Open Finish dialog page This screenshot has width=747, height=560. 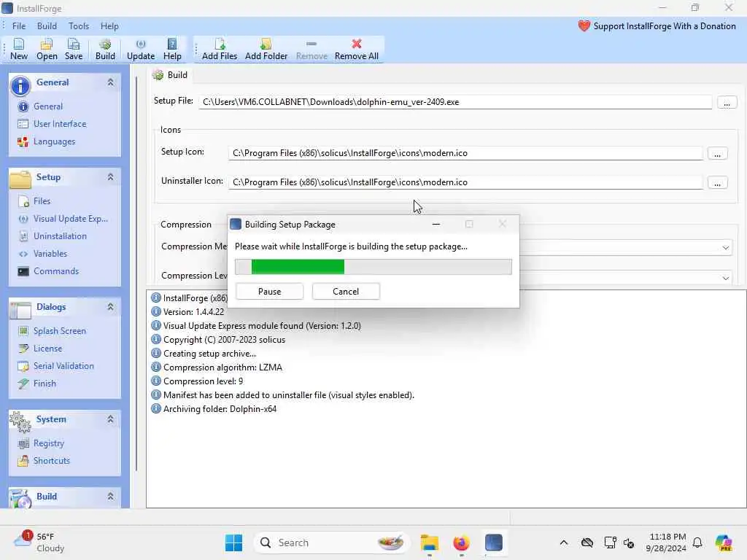(44, 384)
